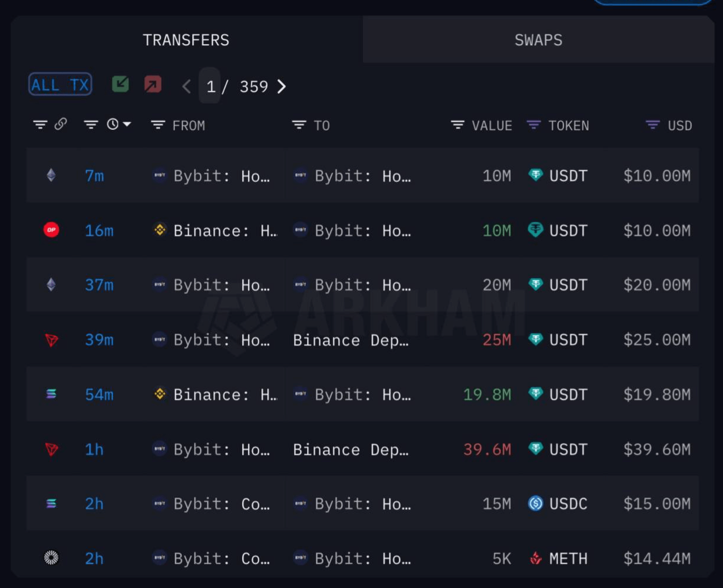723x588 pixels.
Task: Toggle the ALL TX filter
Action: (60, 85)
